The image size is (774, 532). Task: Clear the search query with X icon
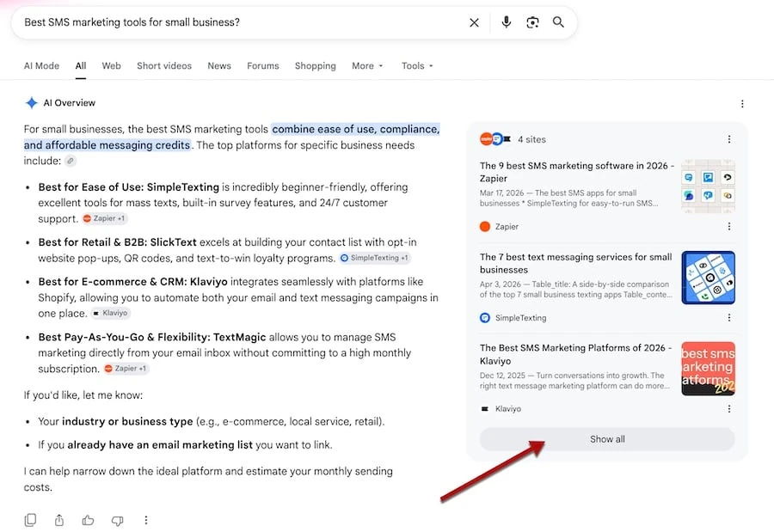pos(474,22)
